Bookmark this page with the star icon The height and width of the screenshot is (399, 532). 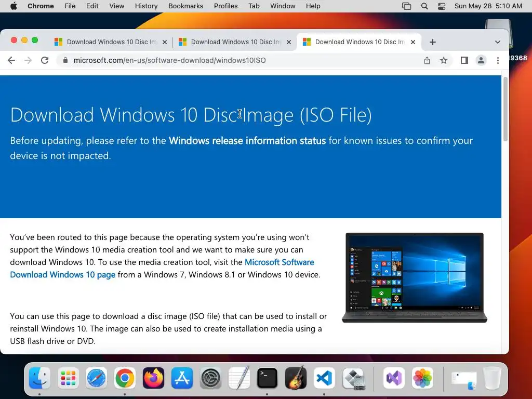tap(444, 60)
